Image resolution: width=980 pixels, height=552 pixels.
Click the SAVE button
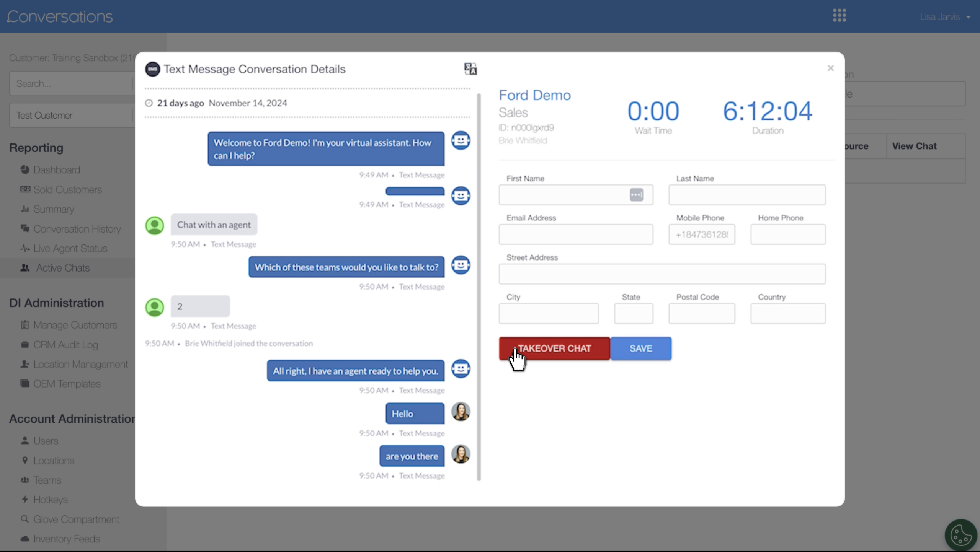pos(641,348)
